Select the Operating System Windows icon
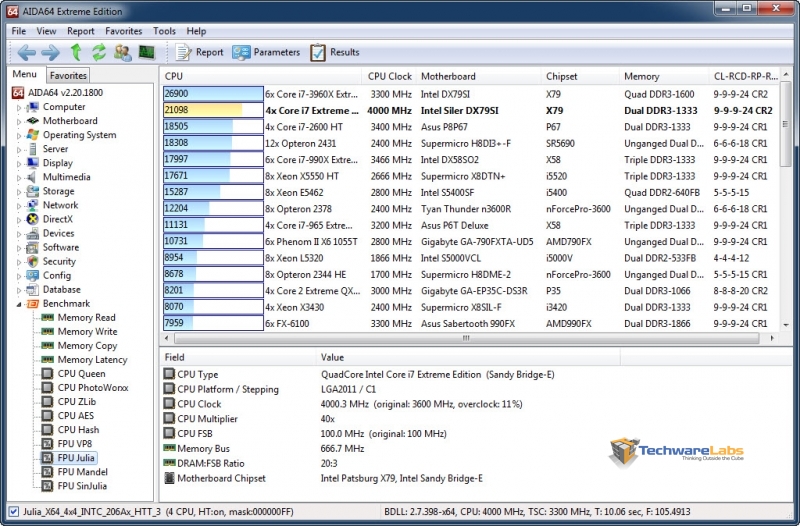This screenshot has width=800, height=526. [x=33, y=135]
